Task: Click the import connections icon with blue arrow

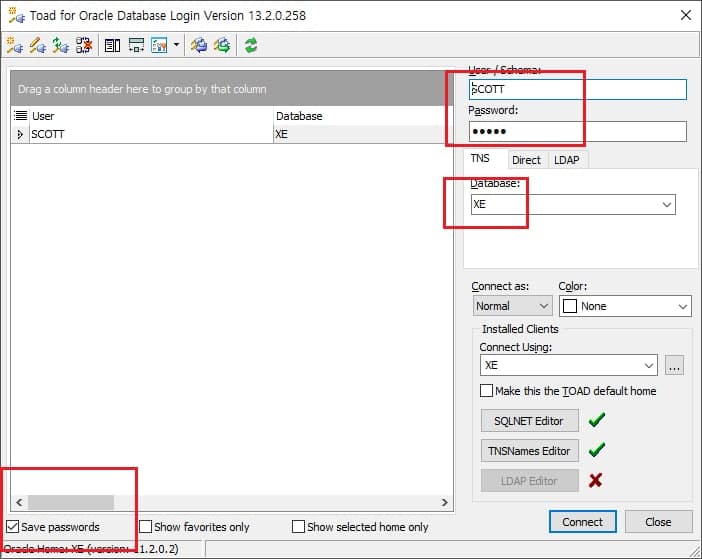Action: 199,45
